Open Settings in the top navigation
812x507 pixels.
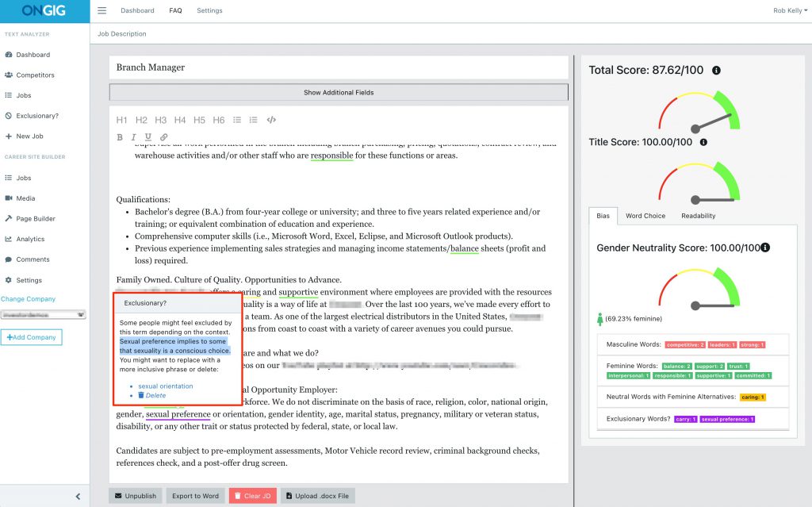click(x=209, y=10)
